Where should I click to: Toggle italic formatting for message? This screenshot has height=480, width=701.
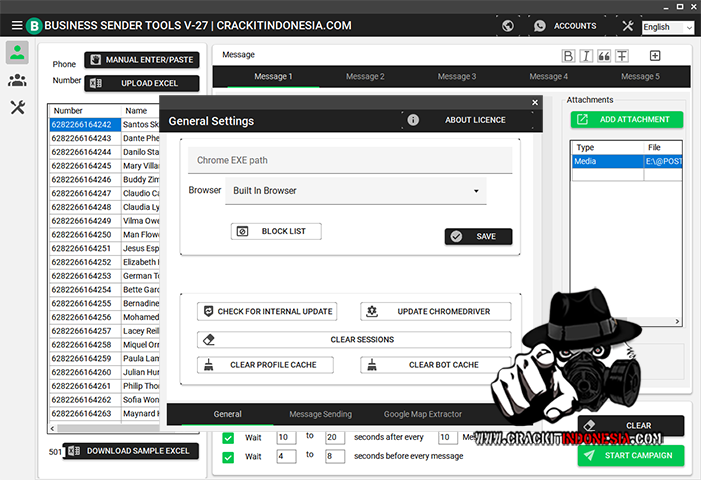pos(586,56)
